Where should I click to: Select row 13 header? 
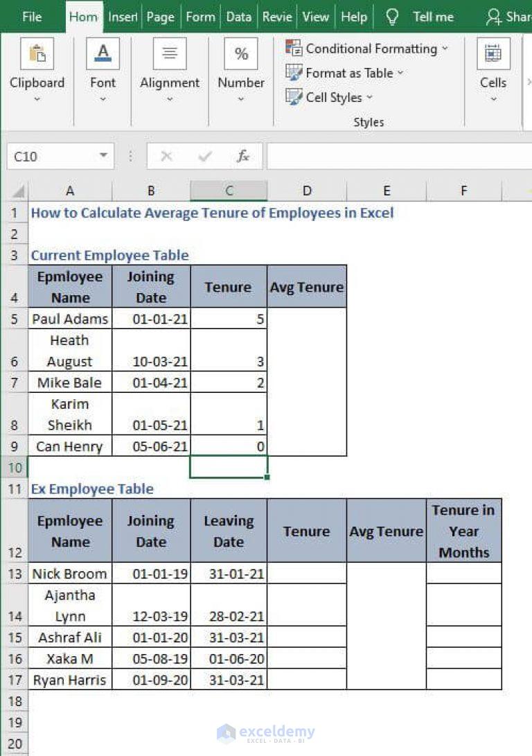(x=15, y=573)
